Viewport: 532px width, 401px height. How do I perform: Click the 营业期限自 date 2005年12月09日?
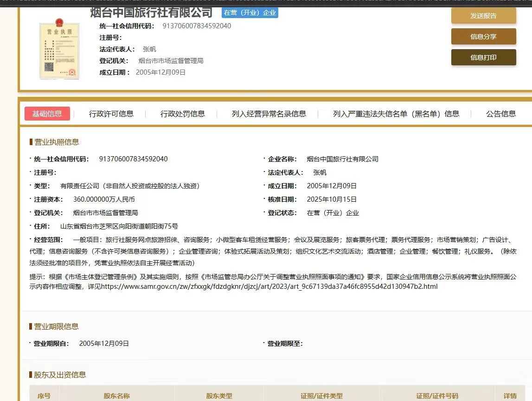pos(104,344)
